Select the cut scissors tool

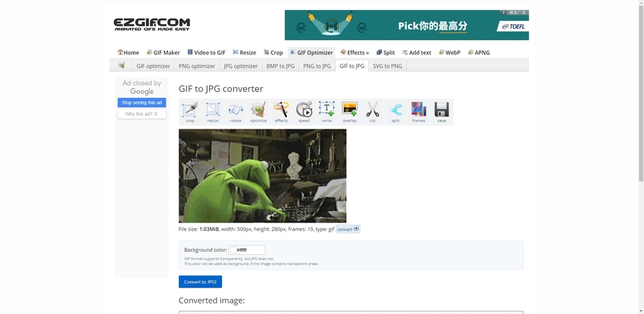coord(372,111)
